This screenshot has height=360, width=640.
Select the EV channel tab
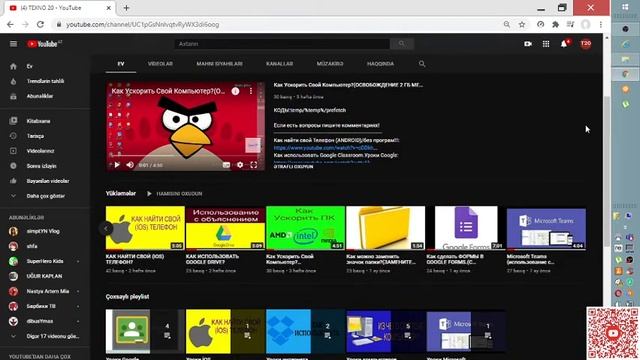click(x=121, y=64)
